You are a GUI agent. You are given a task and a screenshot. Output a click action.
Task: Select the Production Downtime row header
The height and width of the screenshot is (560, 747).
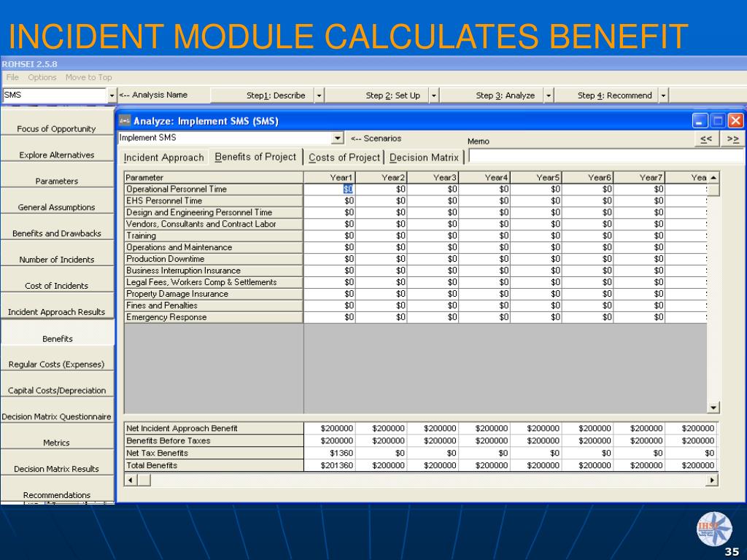tap(214, 259)
